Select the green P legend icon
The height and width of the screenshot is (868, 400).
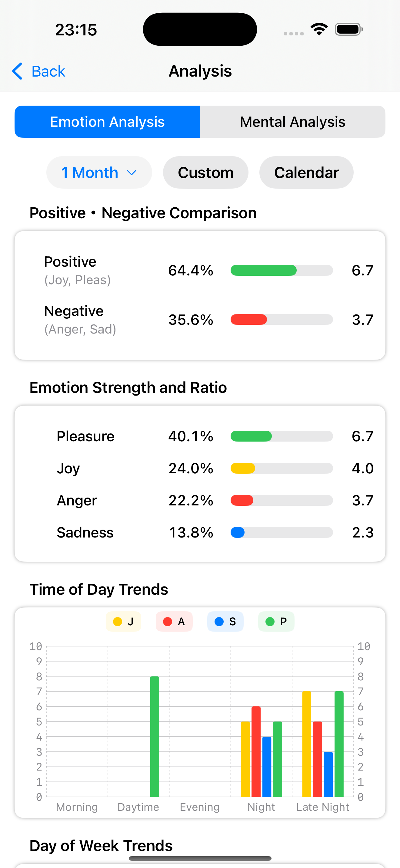pos(270,621)
